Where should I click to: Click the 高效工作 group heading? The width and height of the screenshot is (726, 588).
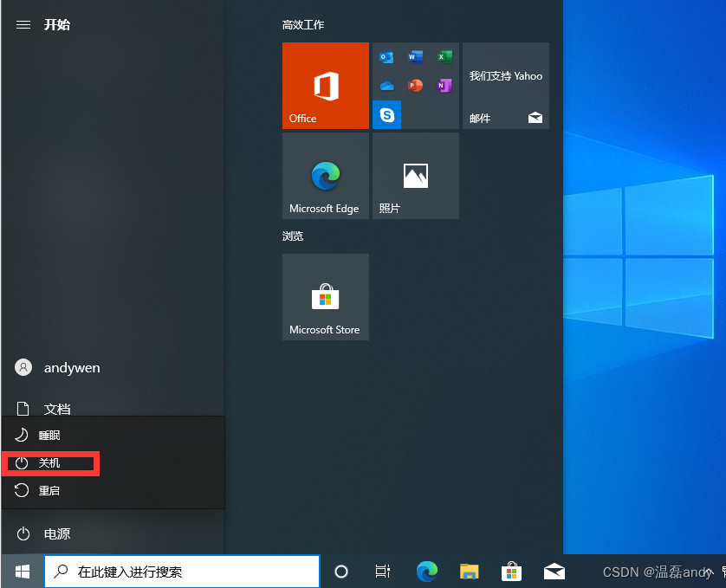[303, 24]
